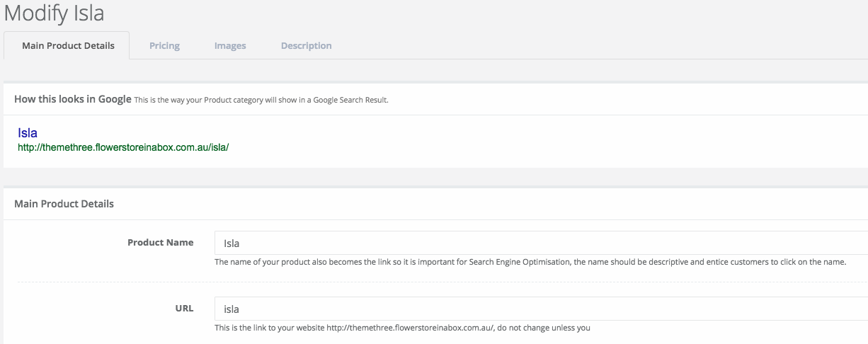Switch to the Pricing tab
This screenshot has width=868, height=344.
164,45
